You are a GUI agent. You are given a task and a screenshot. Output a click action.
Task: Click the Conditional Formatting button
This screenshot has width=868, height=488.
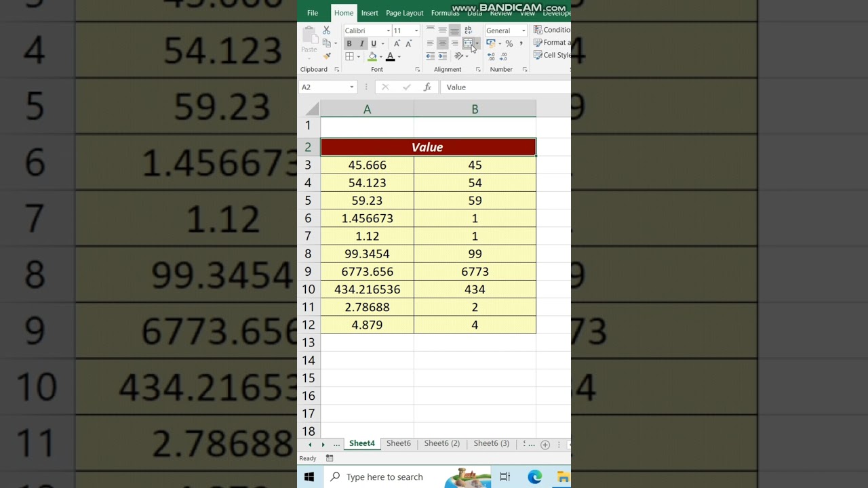click(x=552, y=30)
